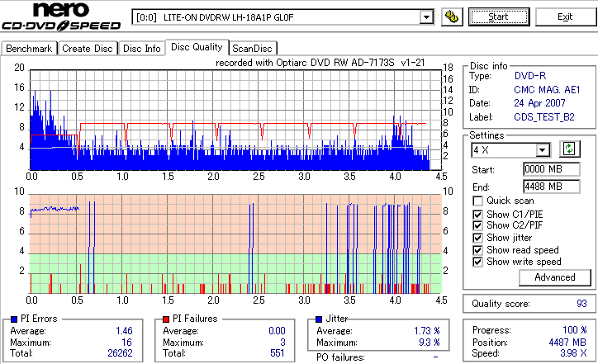Click the green refresh speed icon
Viewport: 598px width, 364px height.
click(x=569, y=149)
